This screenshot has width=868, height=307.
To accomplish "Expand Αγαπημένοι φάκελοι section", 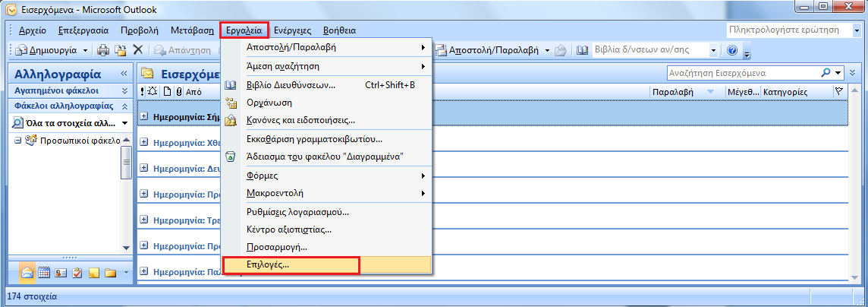I will (124, 91).
